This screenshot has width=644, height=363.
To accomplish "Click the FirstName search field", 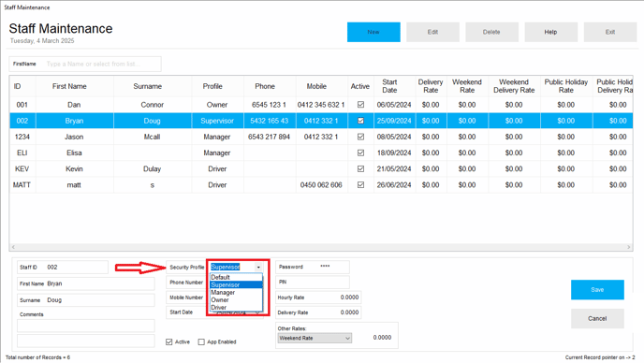I will 85,64.
